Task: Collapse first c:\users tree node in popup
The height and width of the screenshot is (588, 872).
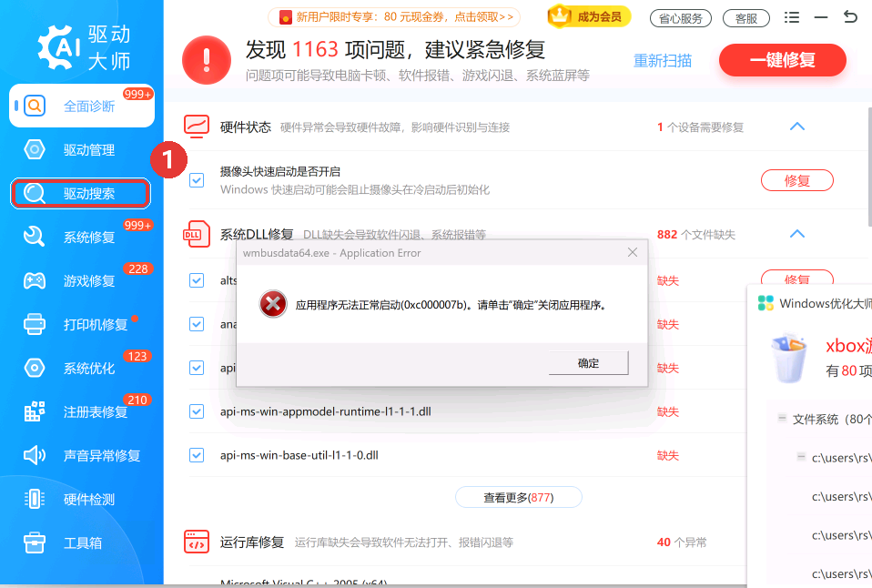Action: point(801,457)
